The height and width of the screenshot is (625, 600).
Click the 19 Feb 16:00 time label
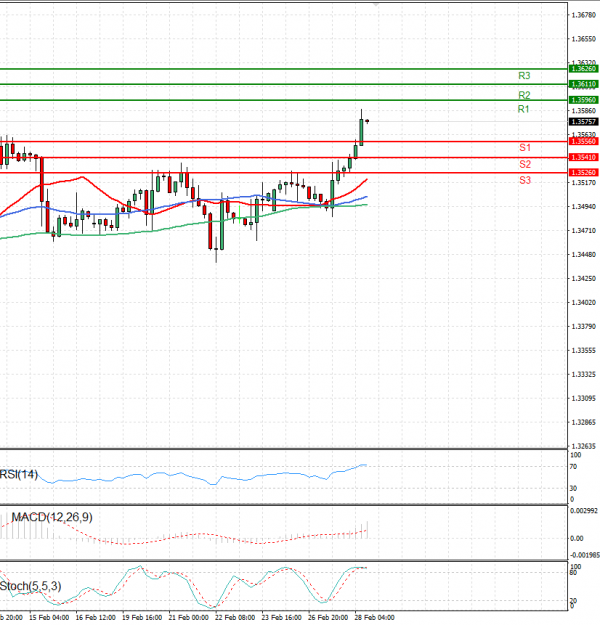click(x=142, y=617)
